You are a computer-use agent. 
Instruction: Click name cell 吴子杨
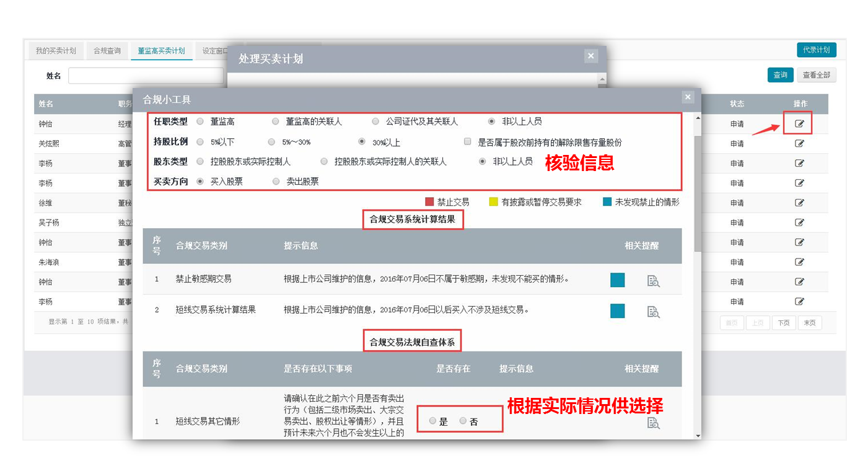49,223
